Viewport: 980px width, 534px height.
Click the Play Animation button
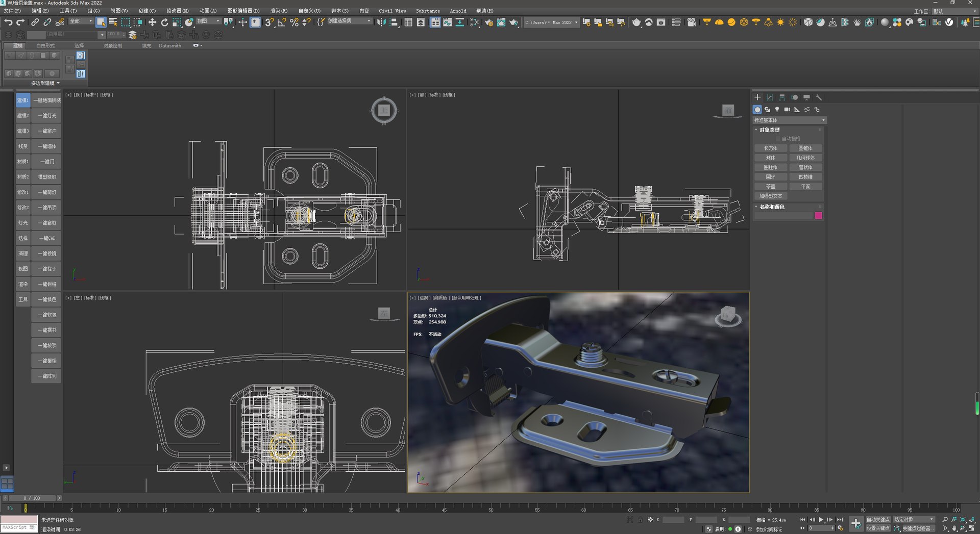(821, 520)
